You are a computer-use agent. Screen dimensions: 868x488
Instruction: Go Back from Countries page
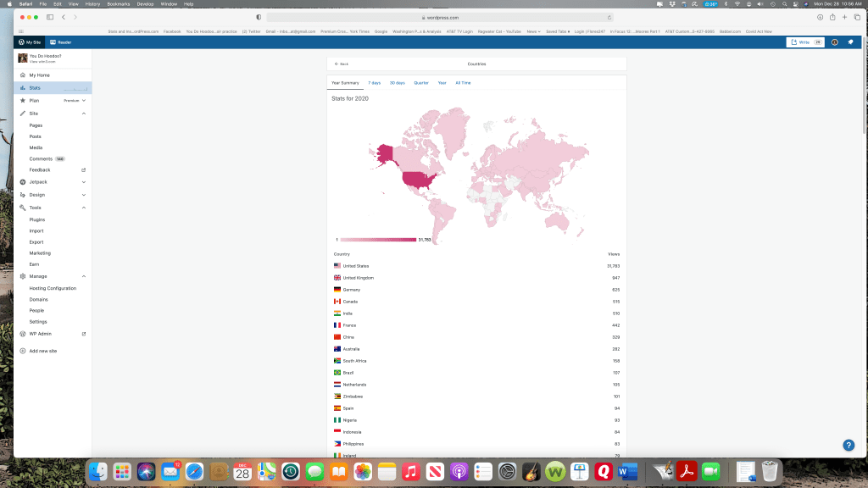tap(341, 64)
